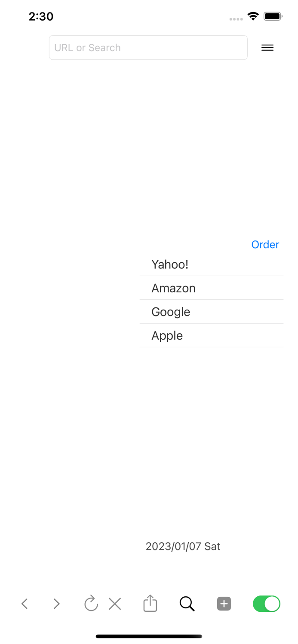Open the hamburger menu
The width and height of the screenshot is (298, 644).
pos(267,48)
